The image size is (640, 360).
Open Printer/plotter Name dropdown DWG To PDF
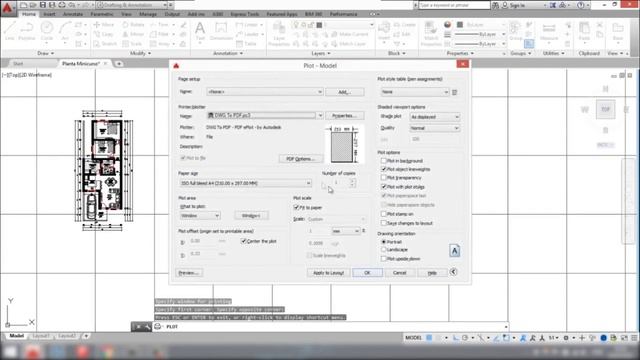coord(265,116)
